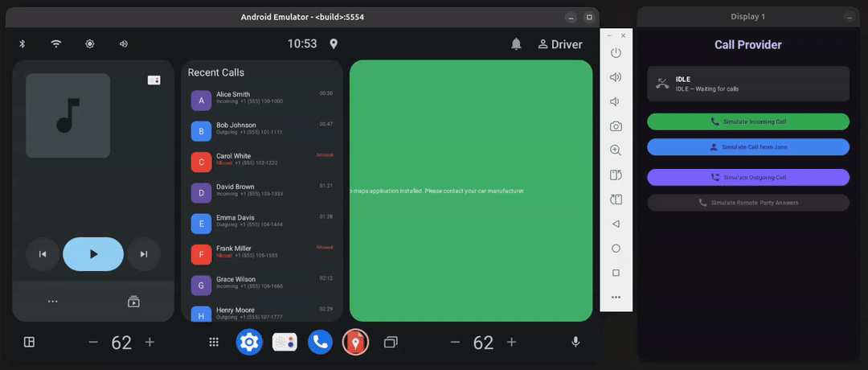Click emulator Overview square button
Viewport: 868px width, 370px height.
coord(616,273)
